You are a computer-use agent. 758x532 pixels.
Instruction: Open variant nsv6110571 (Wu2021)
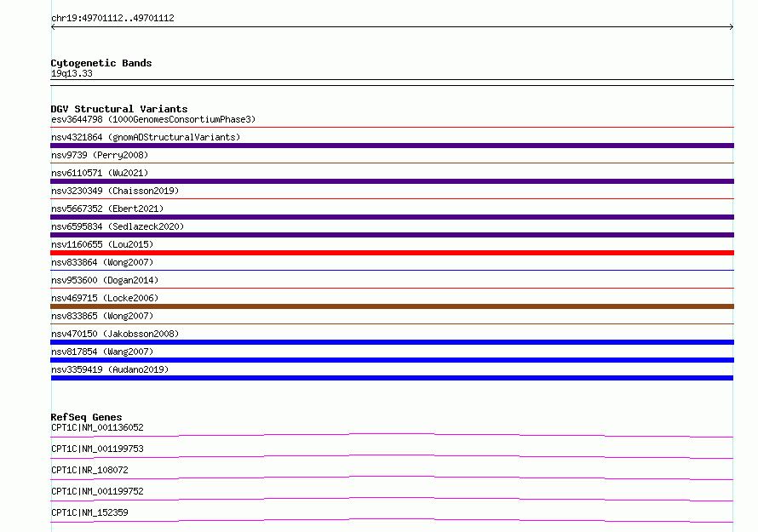click(100, 173)
